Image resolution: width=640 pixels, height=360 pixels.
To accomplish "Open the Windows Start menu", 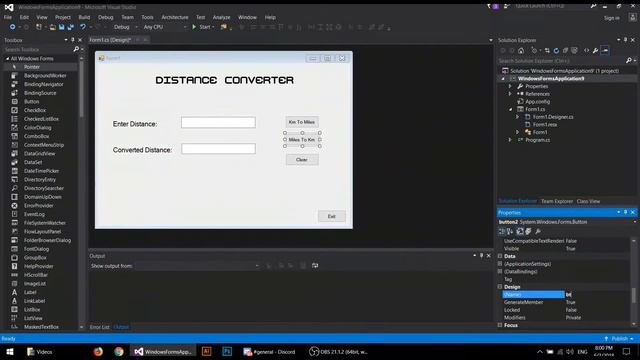I will point(10,351).
